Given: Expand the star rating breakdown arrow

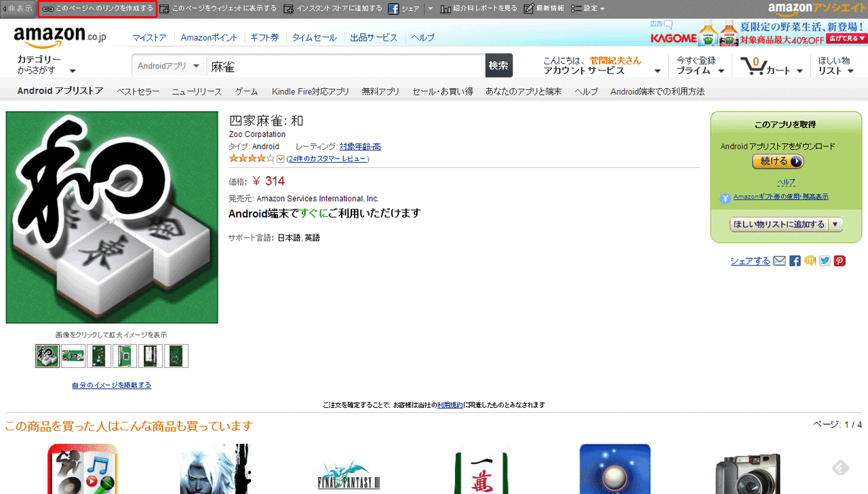Looking at the screenshot, I should 281,159.
